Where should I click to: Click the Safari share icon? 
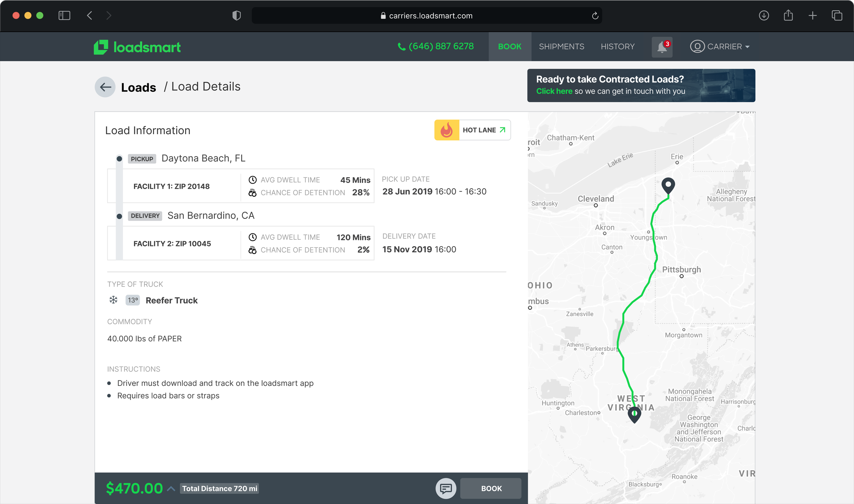click(x=788, y=16)
